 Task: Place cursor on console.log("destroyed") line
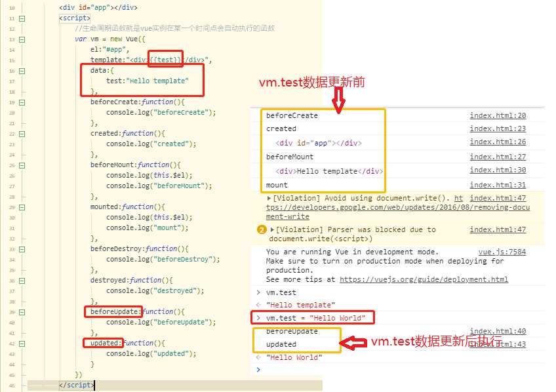click(155, 290)
